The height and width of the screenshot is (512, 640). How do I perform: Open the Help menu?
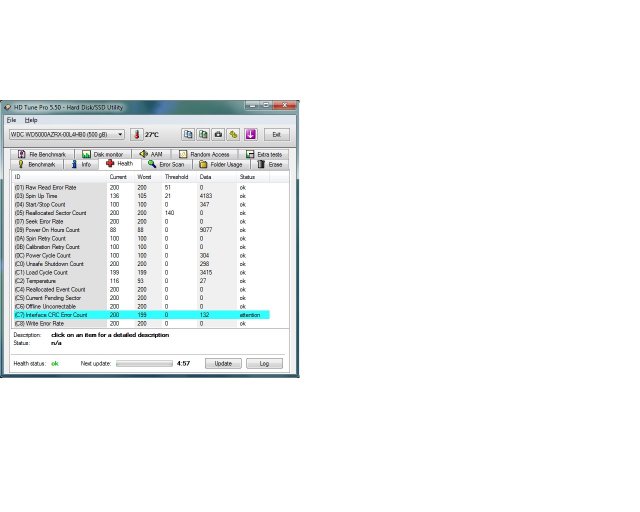(x=31, y=119)
